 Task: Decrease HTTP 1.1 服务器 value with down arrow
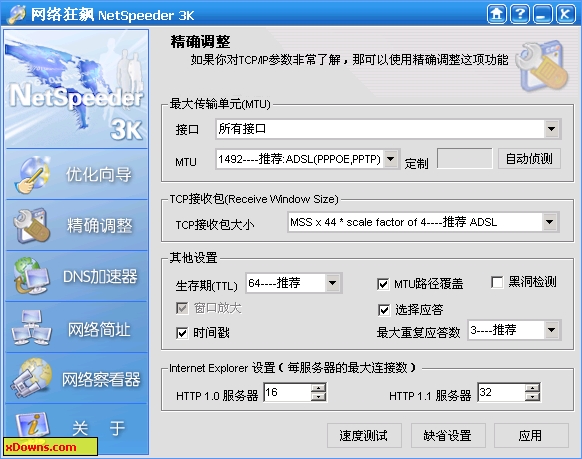(532, 397)
